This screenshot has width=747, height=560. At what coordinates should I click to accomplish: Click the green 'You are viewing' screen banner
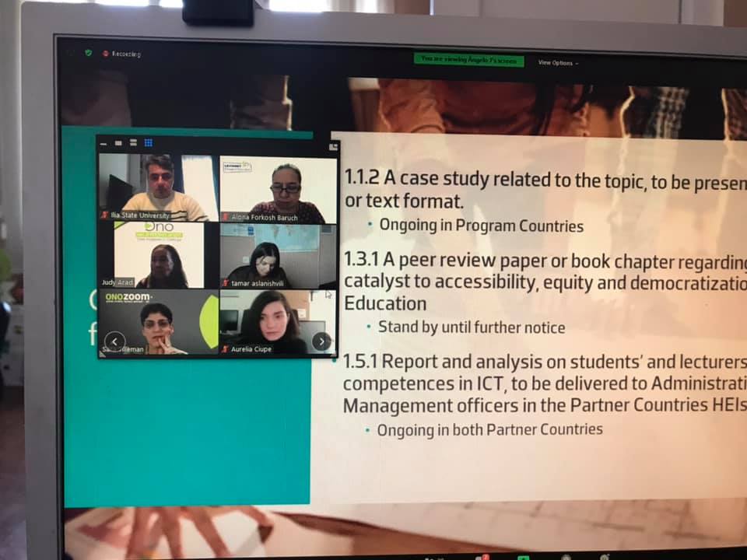(468, 59)
